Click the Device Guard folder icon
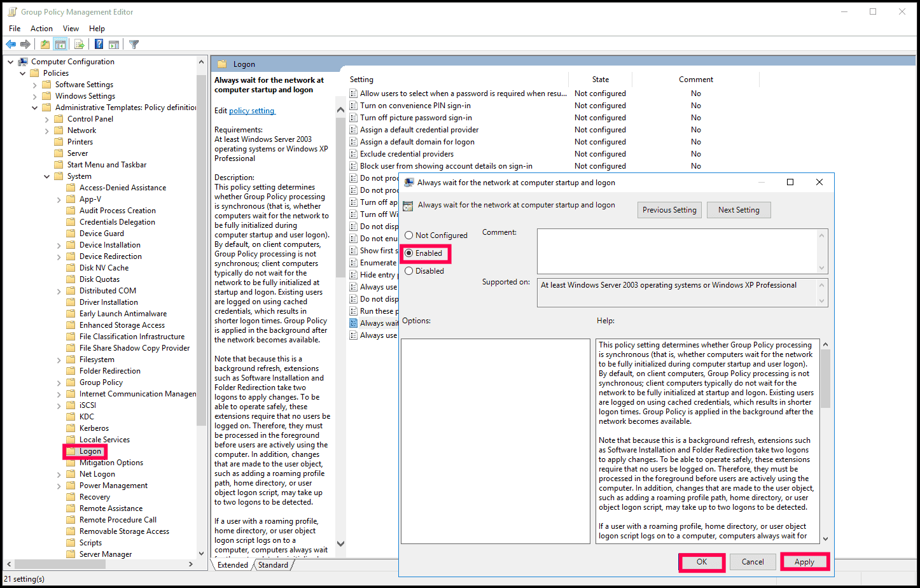The height and width of the screenshot is (588, 920). click(x=71, y=234)
